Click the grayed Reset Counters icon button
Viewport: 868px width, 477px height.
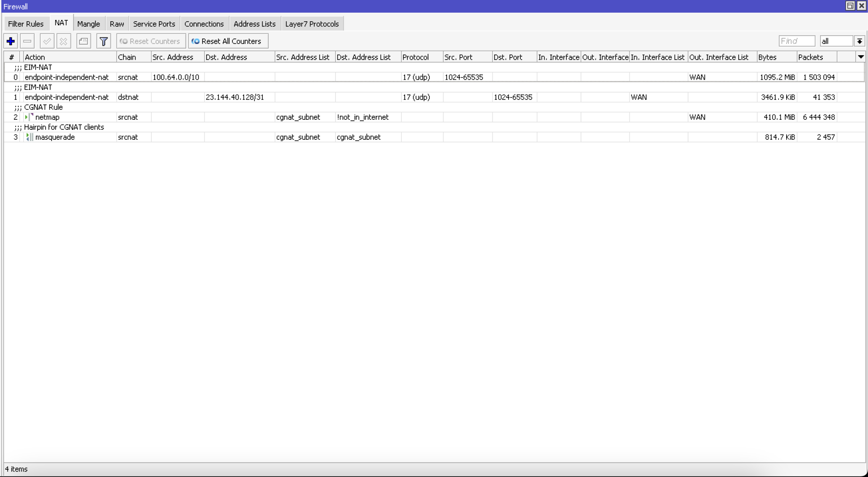(x=150, y=41)
